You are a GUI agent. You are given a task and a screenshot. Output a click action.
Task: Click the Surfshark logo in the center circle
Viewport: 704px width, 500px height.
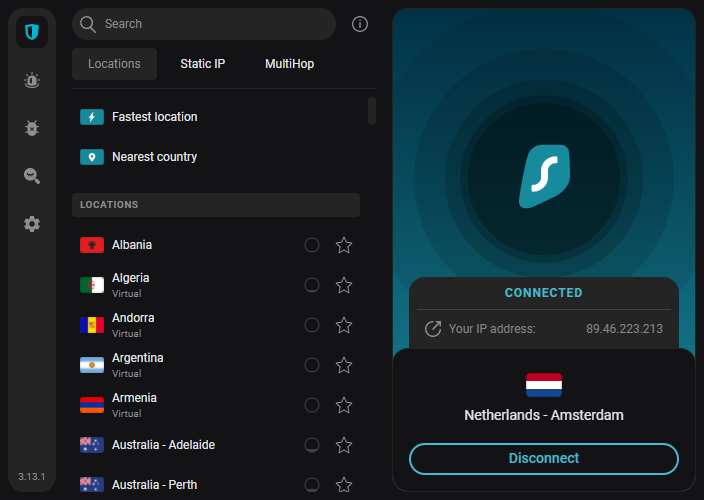pyautogui.click(x=545, y=176)
